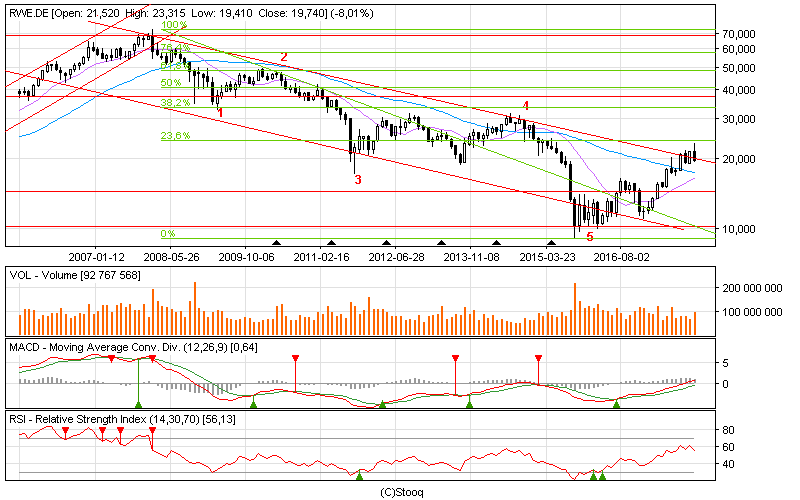The width and height of the screenshot is (800, 500).
Task: Click the tallest volume bar near 2015-03-23
Action: tap(575, 309)
